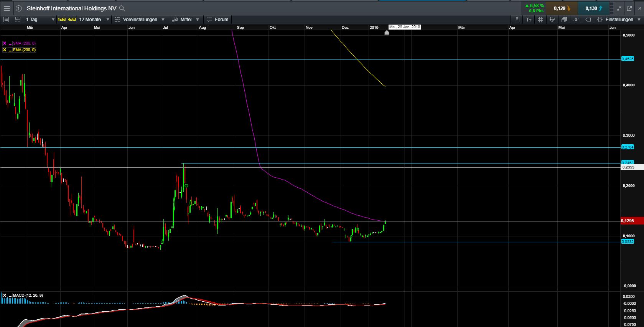
Task: Open the list view icon in toolbar
Action: click(6, 19)
